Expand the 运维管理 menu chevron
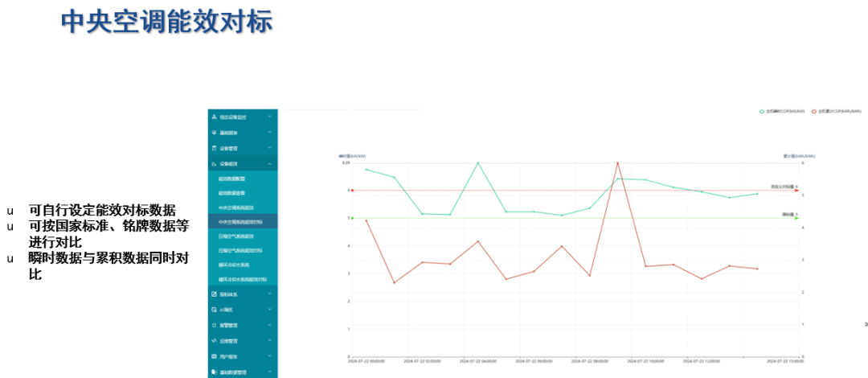Screen dimensions: 868x378 coord(270,341)
